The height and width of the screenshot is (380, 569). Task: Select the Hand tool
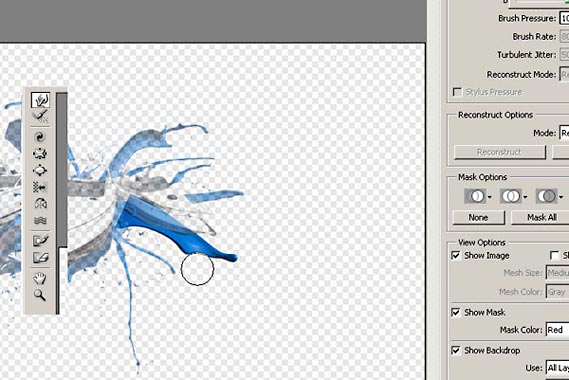click(40, 278)
